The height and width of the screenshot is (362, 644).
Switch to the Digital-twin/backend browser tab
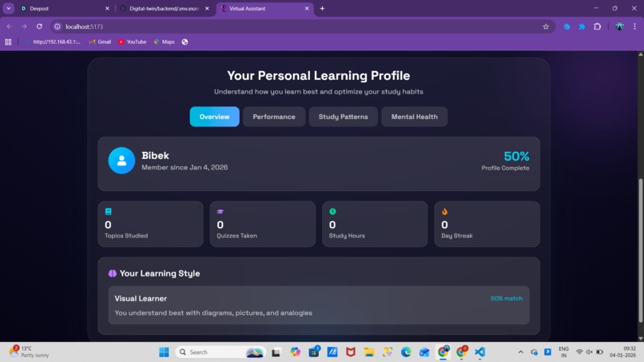click(165, 8)
